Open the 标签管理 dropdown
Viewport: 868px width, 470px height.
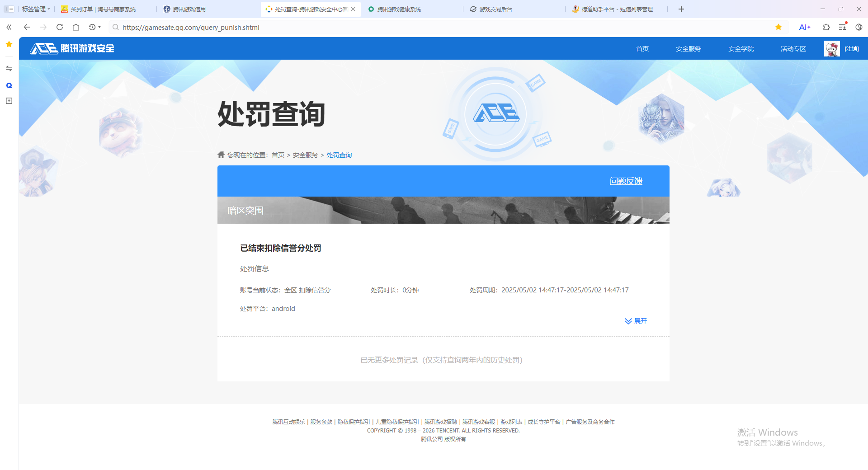point(36,9)
